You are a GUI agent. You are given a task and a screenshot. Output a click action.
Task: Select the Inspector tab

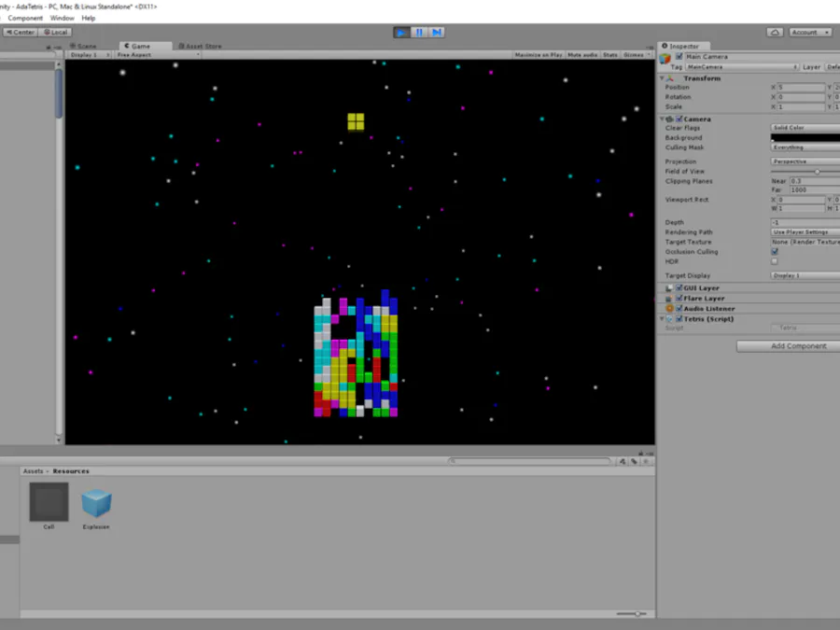click(683, 46)
